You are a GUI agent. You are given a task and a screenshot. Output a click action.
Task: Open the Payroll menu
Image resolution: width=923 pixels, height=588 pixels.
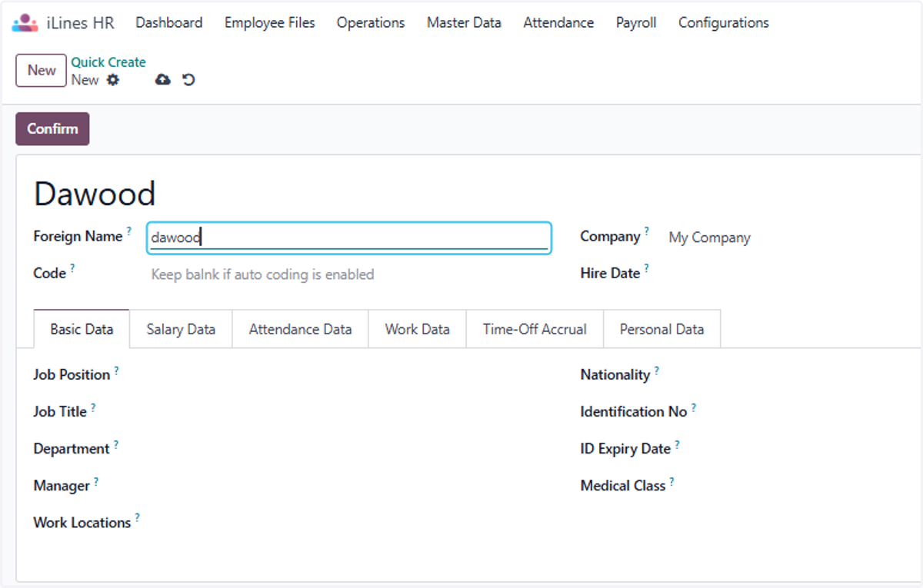coord(636,23)
